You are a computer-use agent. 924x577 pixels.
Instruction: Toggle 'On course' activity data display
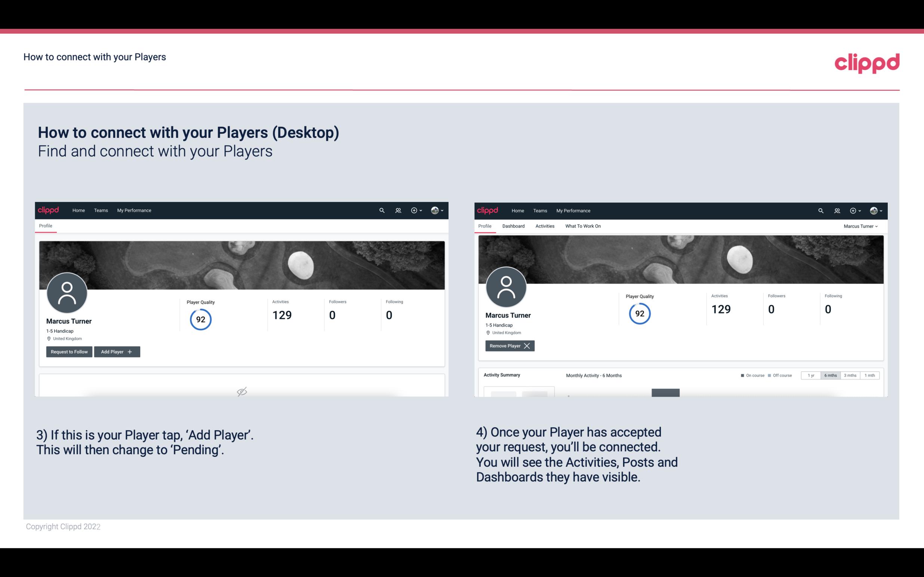click(x=750, y=375)
